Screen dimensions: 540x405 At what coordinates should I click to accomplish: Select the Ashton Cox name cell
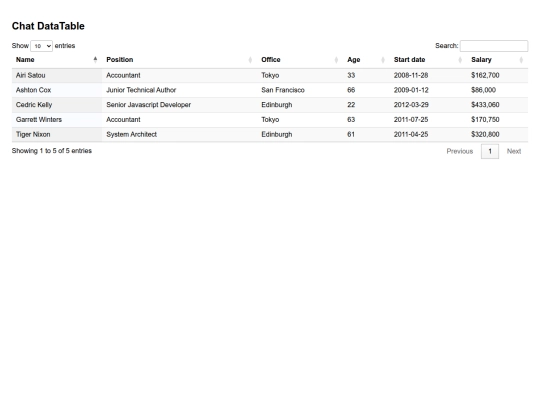57,90
